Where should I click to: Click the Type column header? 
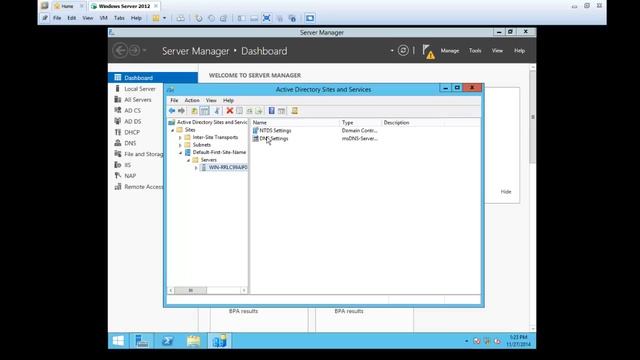[360, 122]
